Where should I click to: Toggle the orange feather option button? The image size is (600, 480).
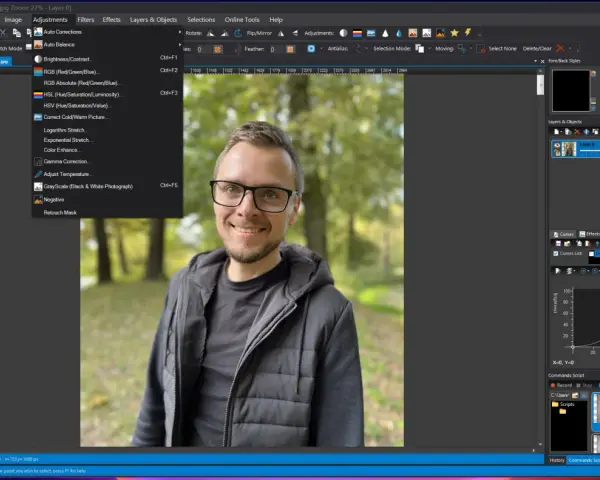290,49
